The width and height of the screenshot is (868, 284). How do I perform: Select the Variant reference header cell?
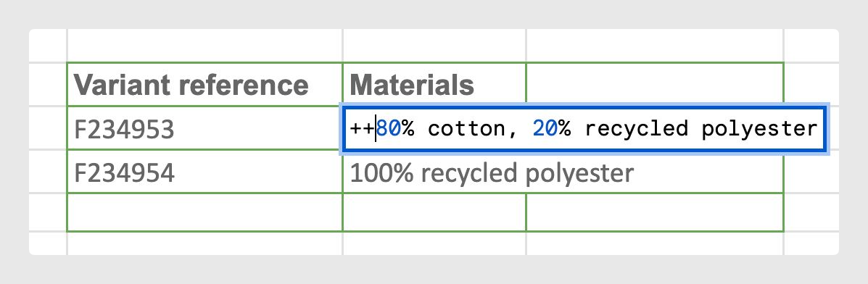tap(204, 85)
